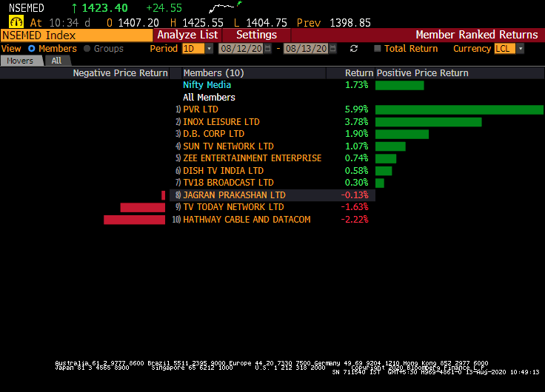Screen dimensions: 545x392
Task: Click the Hathway Cable red return bar
Action: pyautogui.click(x=134, y=220)
